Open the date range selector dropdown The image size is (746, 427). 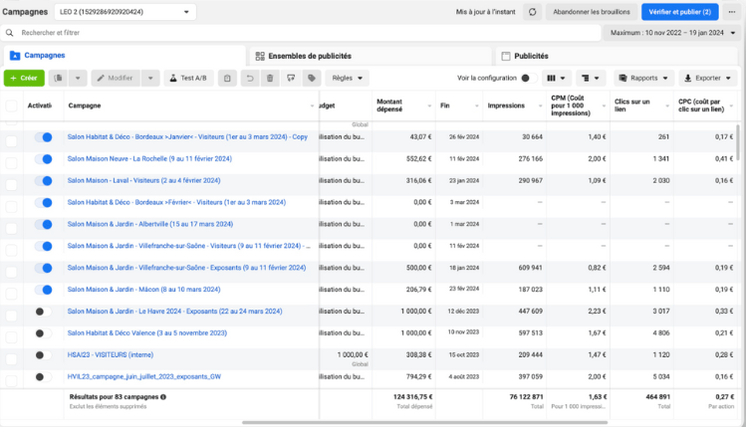click(671, 33)
